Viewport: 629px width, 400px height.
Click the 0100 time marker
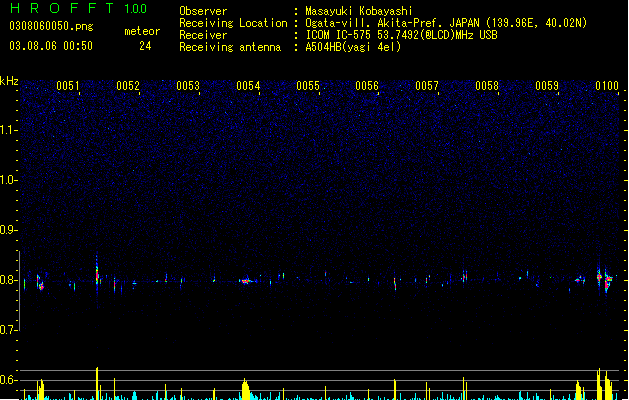(607, 85)
